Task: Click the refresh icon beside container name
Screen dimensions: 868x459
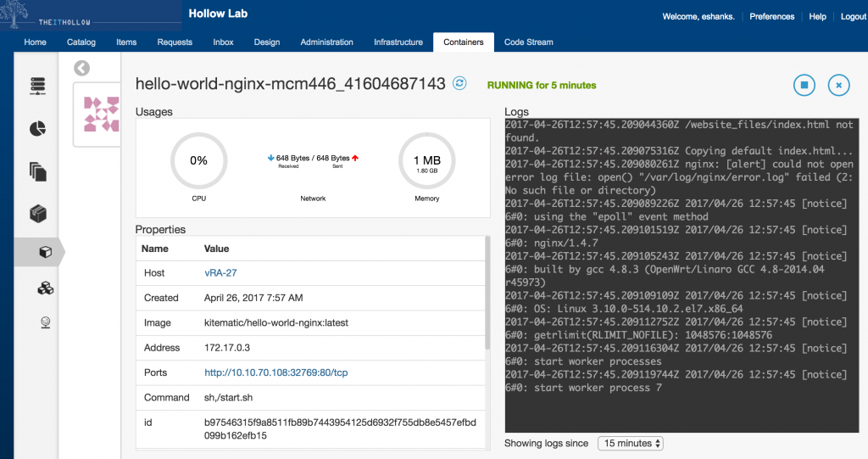Action: [459, 83]
